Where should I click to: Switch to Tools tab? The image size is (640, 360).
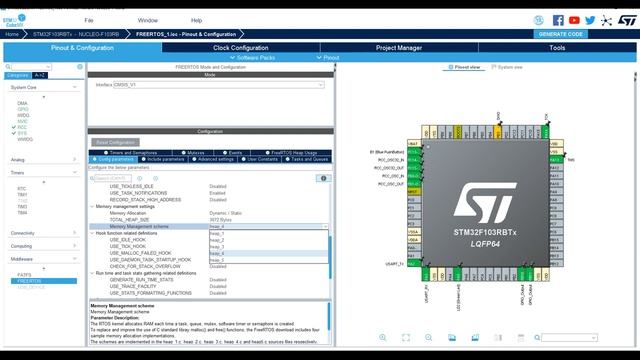click(557, 48)
